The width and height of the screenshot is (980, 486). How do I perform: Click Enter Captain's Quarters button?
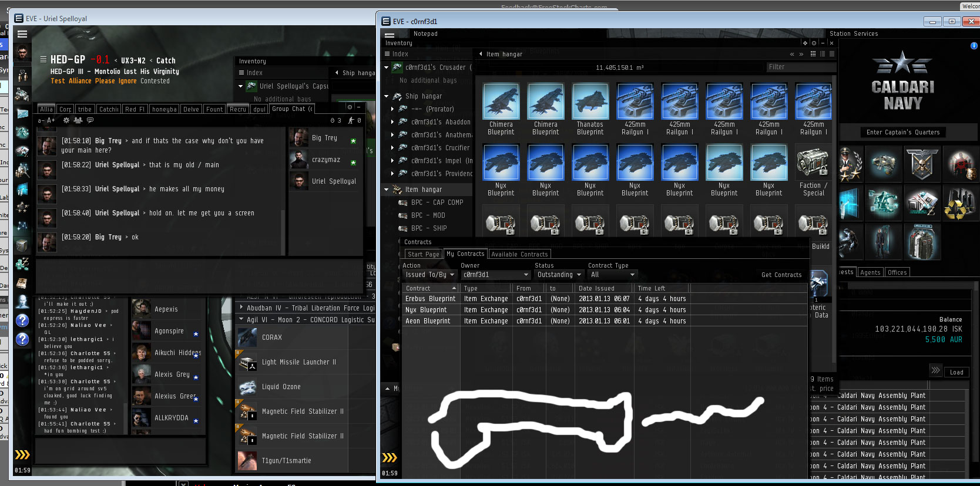903,132
